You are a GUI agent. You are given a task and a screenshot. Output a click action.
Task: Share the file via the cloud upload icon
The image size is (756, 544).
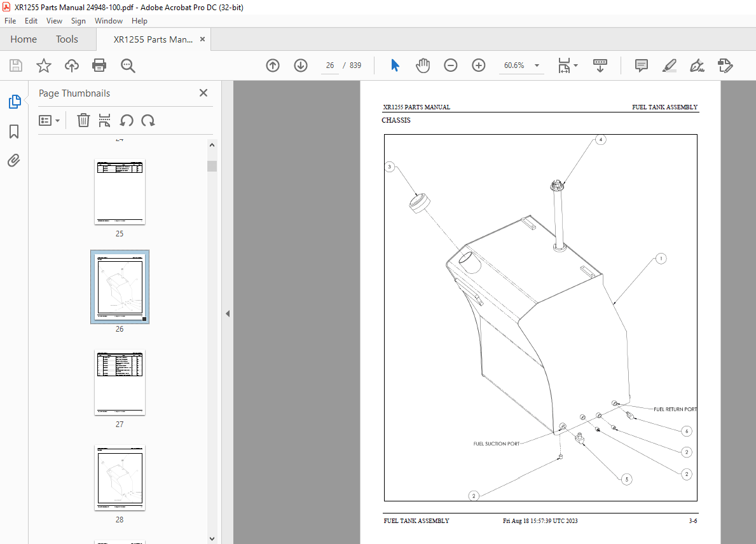[71, 65]
